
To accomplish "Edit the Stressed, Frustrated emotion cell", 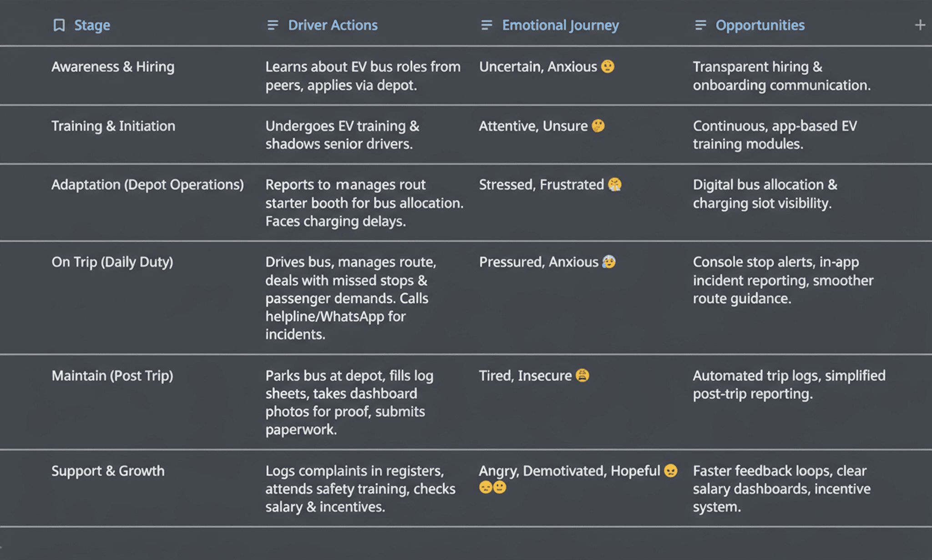I will (x=542, y=185).
